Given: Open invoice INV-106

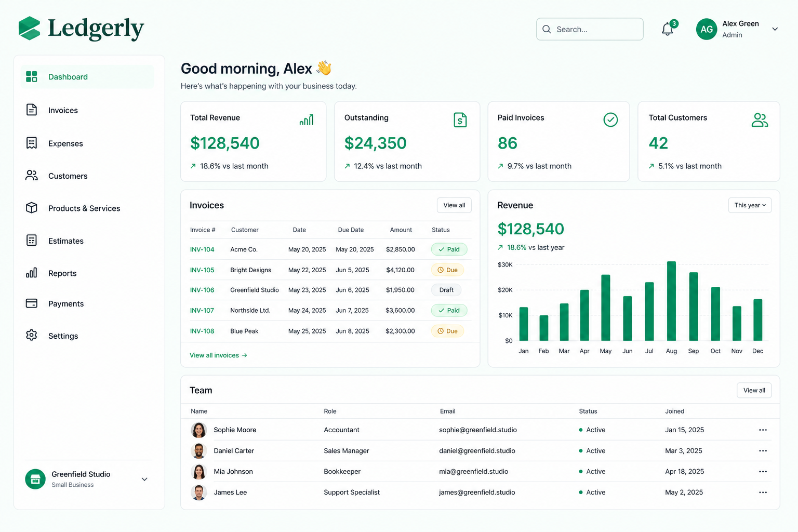Looking at the screenshot, I should point(202,290).
